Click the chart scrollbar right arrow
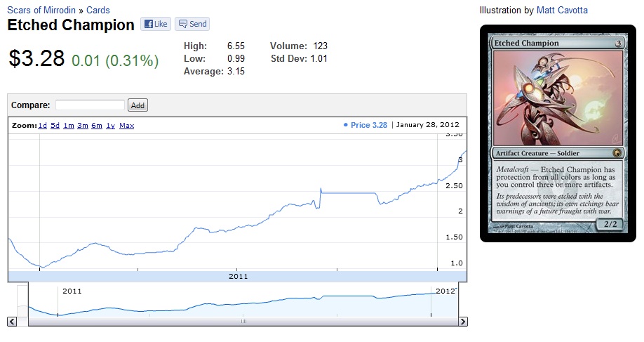This screenshot has width=644, height=342. coord(462,321)
